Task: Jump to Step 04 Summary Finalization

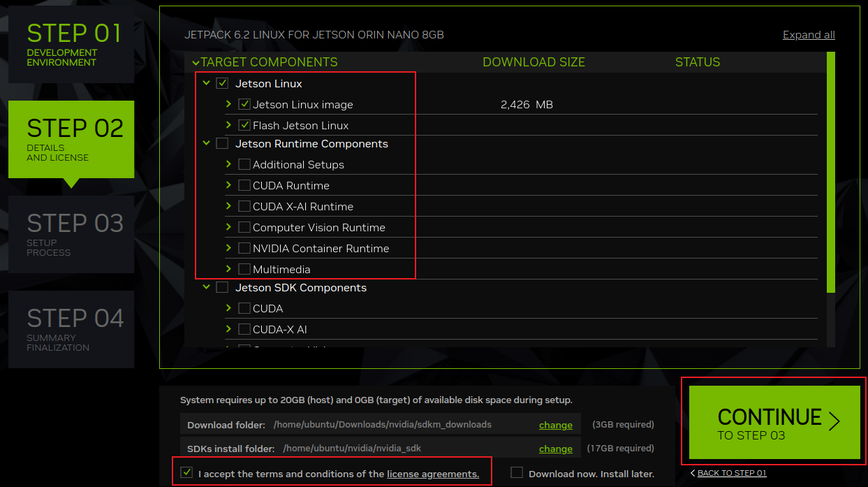Action: [x=71, y=330]
